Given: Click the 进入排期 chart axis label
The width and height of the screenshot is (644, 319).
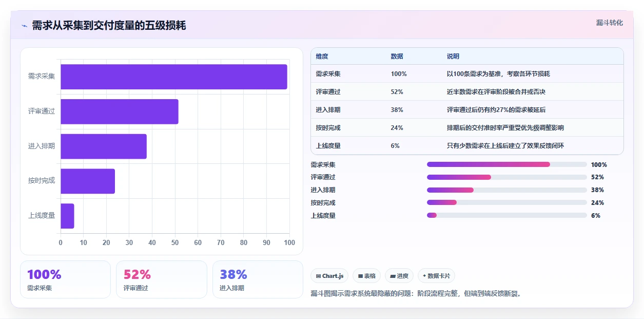Looking at the screenshot, I should (x=42, y=146).
